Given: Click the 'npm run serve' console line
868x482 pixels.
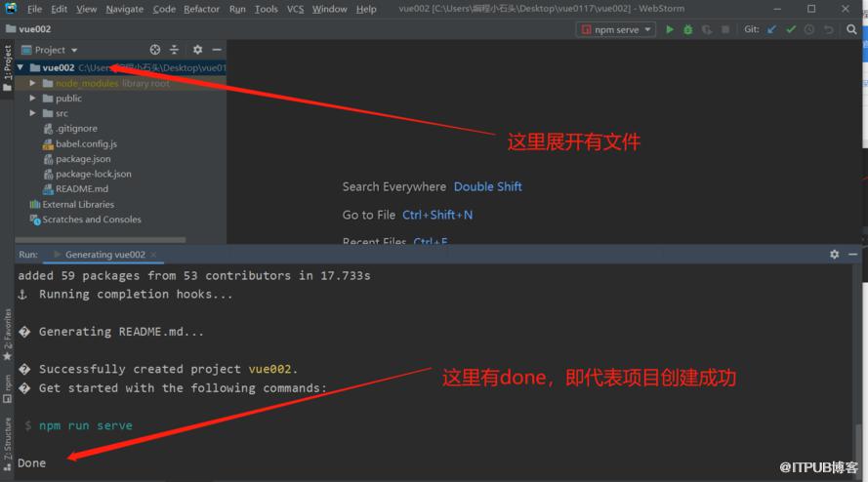Looking at the screenshot, I should (85, 425).
